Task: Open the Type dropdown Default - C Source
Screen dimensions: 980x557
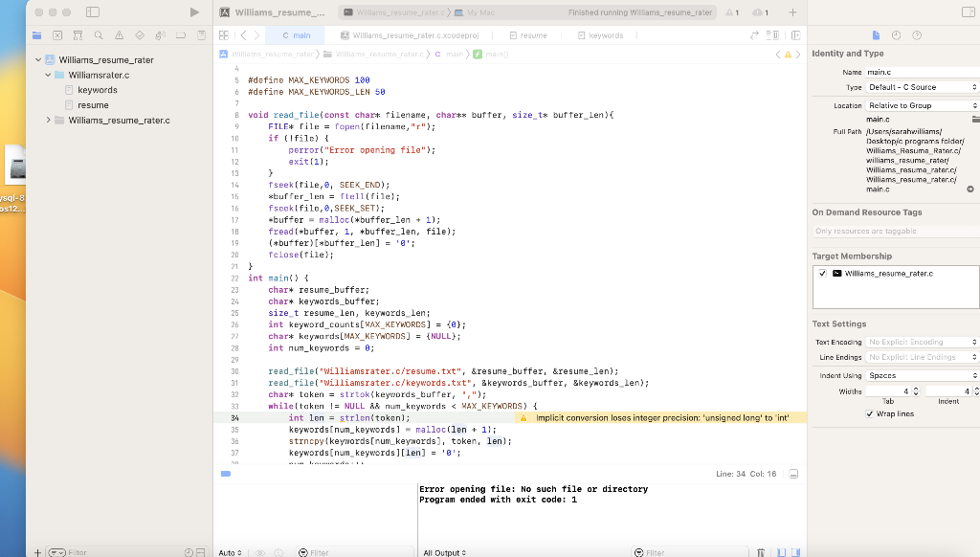Action: click(x=922, y=87)
